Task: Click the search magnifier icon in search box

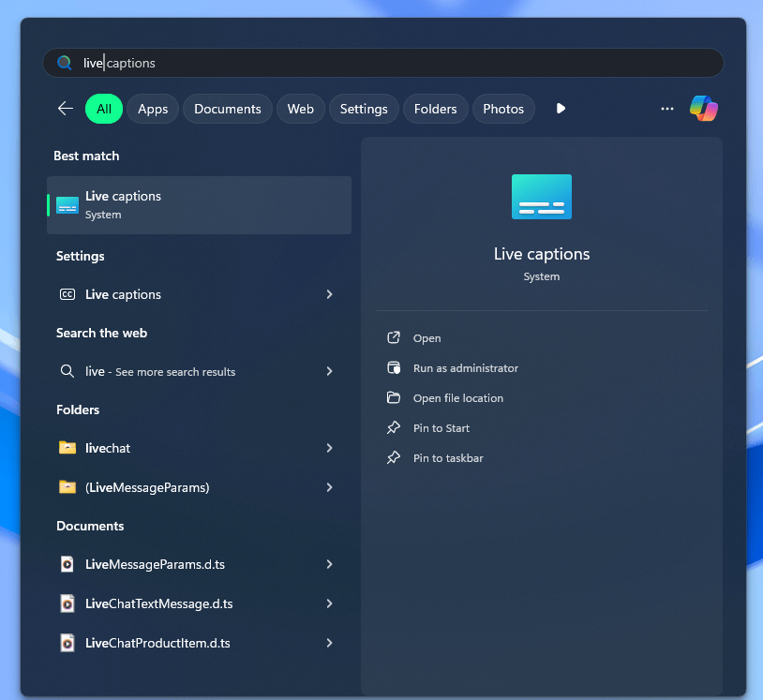Action: pos(65,63)
